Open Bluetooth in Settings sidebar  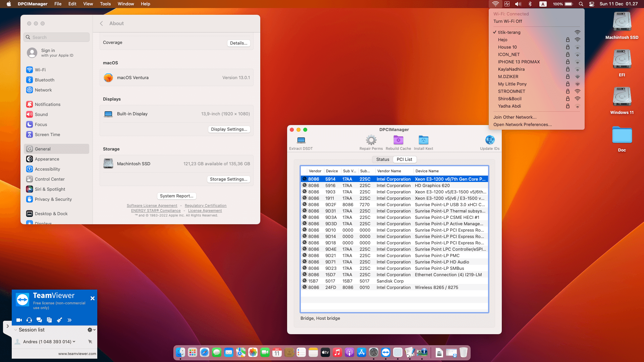(x=56, y=80)
